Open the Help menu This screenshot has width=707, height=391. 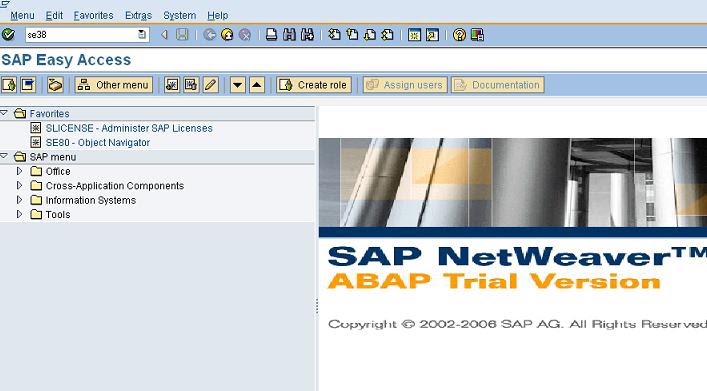tap(217, 15)
